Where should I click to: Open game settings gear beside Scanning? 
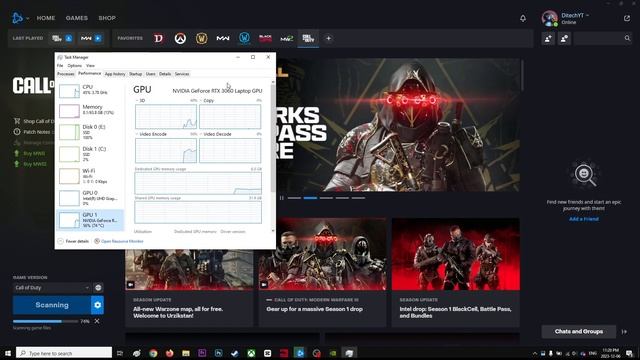point(97,305)
